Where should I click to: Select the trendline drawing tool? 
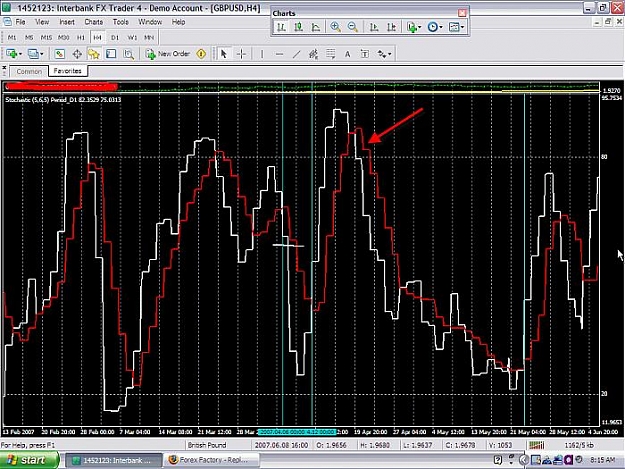coord(297,54)
